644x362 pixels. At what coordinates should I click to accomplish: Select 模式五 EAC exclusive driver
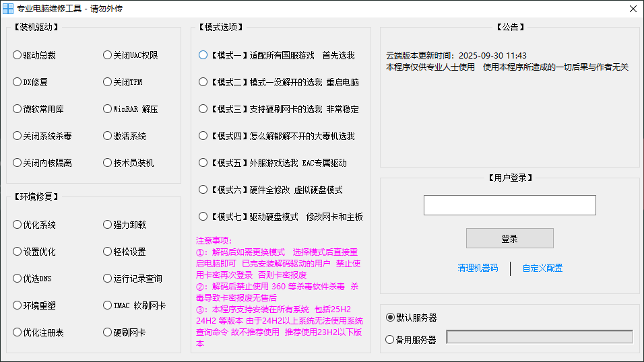click(203, 163)
